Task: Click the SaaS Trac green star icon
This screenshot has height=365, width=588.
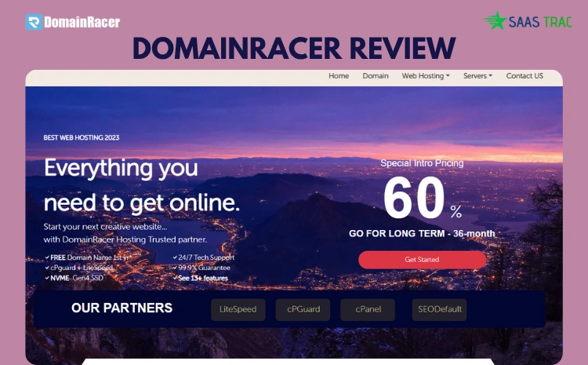Action: (495, 21)
